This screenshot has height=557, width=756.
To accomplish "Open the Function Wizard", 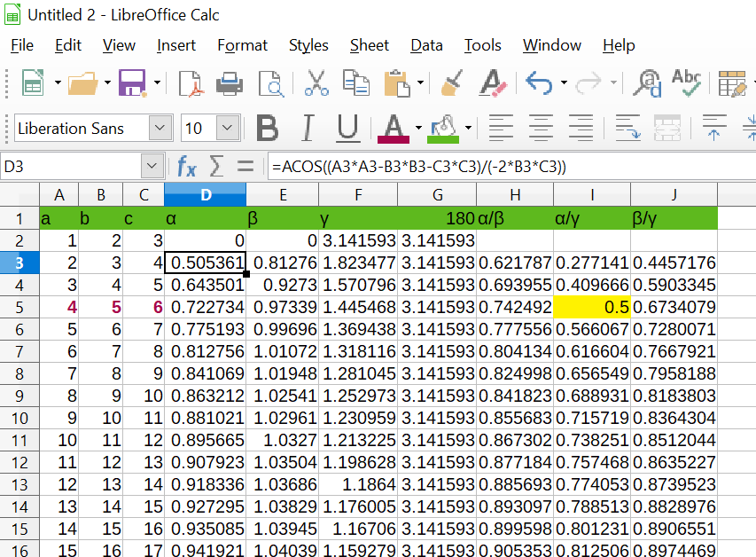I will click(x=187, y=167).
